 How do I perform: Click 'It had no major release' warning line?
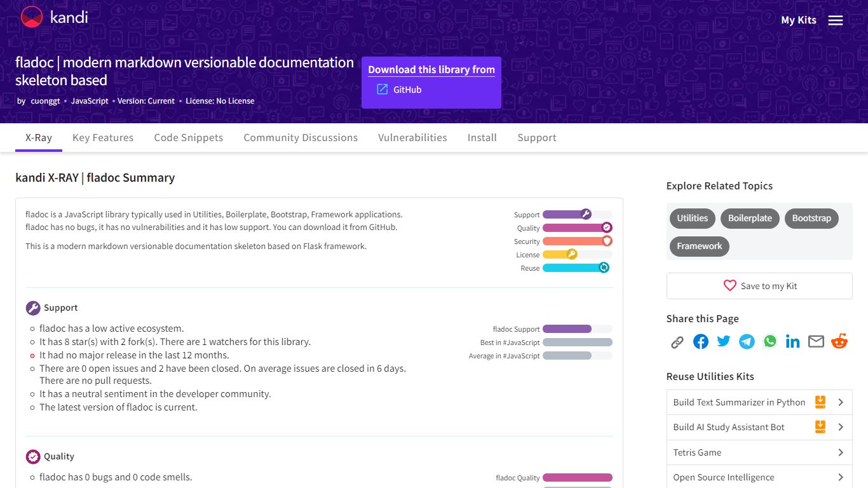tap(134, 355)
